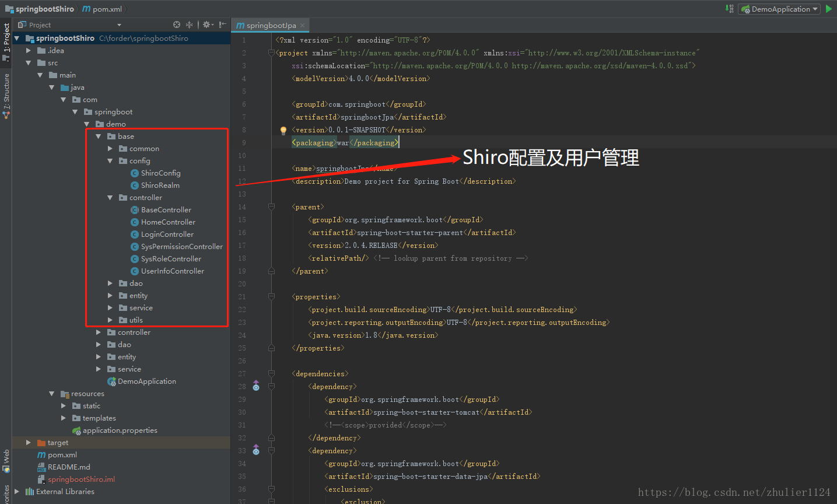Expand the .idea folder
The height and width of the screenshot is (504, 837).
point(28,50)
